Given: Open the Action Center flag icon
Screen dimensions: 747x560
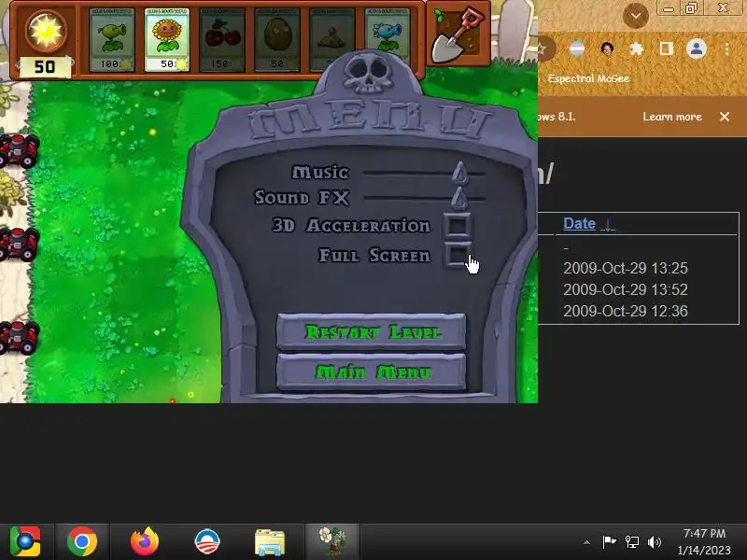Looking at the screenshot, I should coord(609,541).
